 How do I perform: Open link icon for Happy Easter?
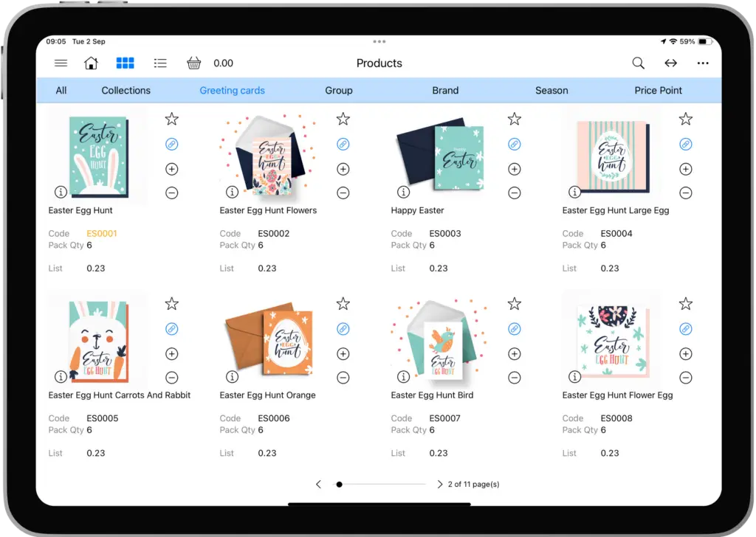515,144
